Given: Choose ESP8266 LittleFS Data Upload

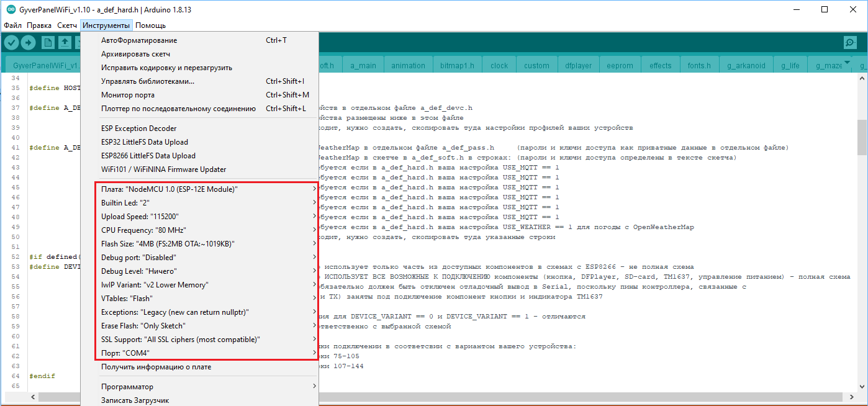Looking at the screenshot, I should [x=199, y=156].
